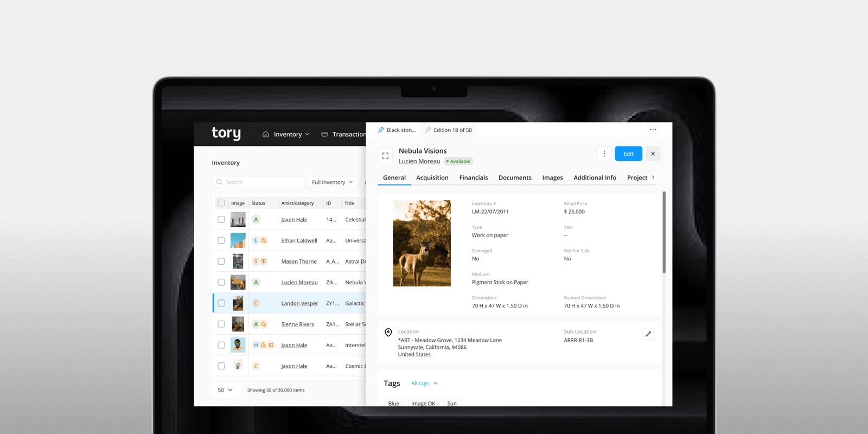Click C status badge in Landon Vesper row
Viewport: 868px width, 434px height.
click(256, 303)
